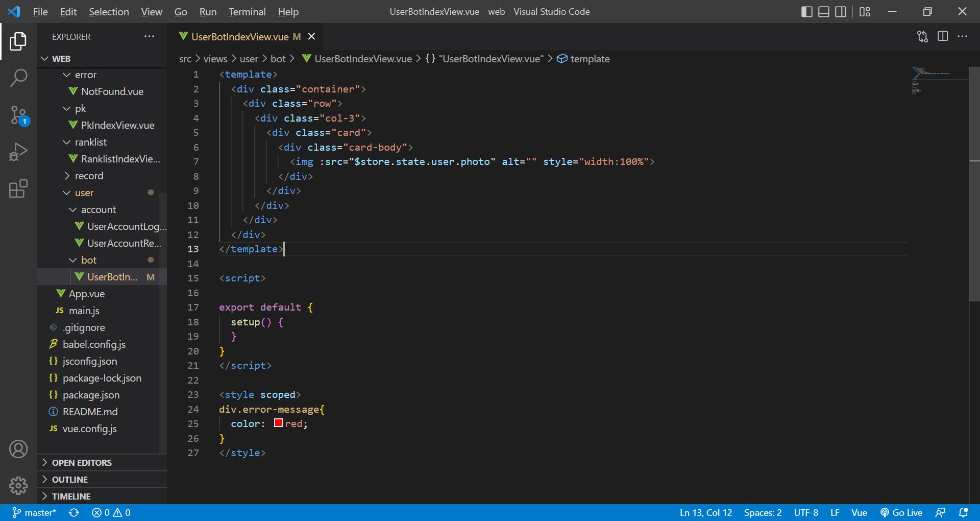Toggle the primary side bar layout button
Image resolution: width=980 pixels, height=521 pixels.
tap(807, 12)
